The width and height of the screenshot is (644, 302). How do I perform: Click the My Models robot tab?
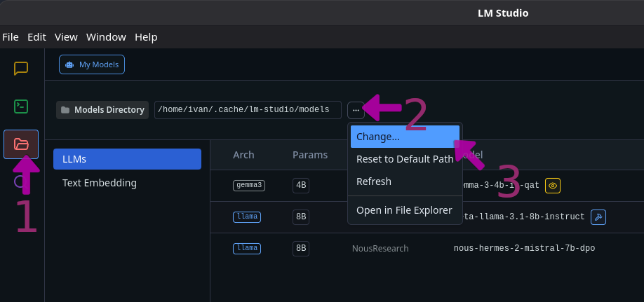pos(92,64)
